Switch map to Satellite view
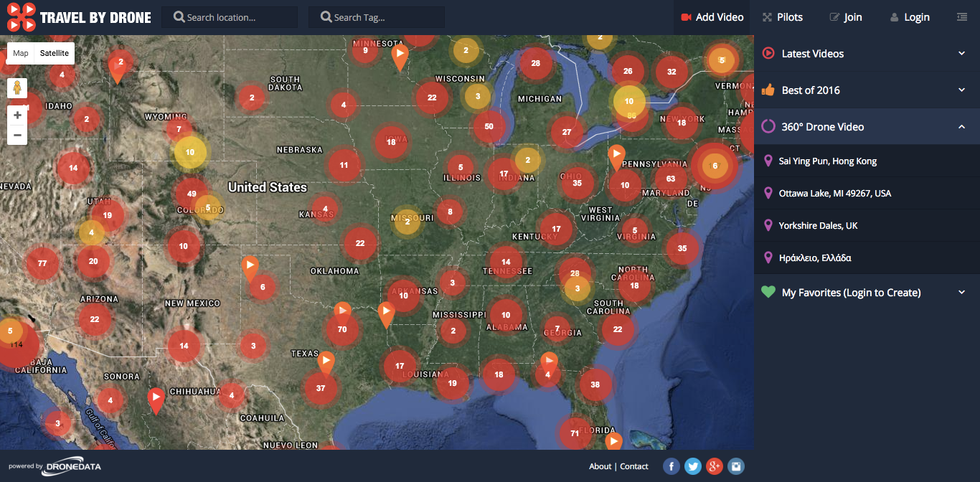This screenshot has width=980, height=482. point(55,53)
